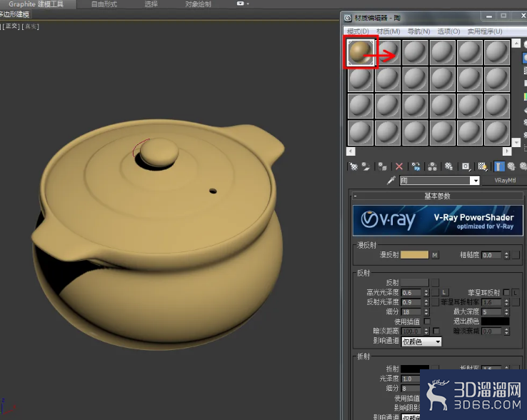Click Assign Material to Selection icon
This screenshot has height=420, width=527.
pos(383,166)
